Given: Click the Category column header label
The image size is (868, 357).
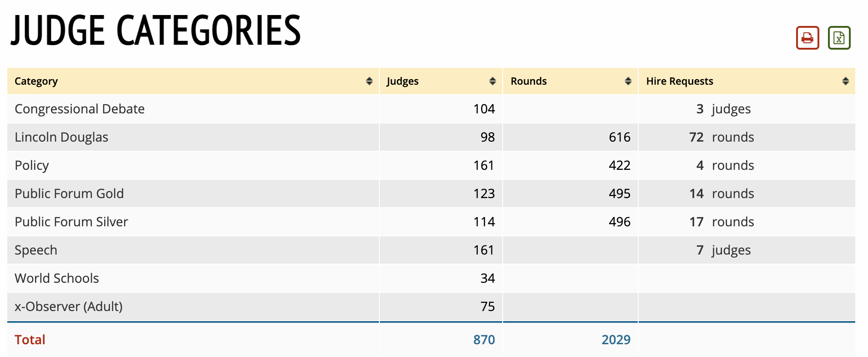Looking at the screenshot, I should click(x=36, y=81).
